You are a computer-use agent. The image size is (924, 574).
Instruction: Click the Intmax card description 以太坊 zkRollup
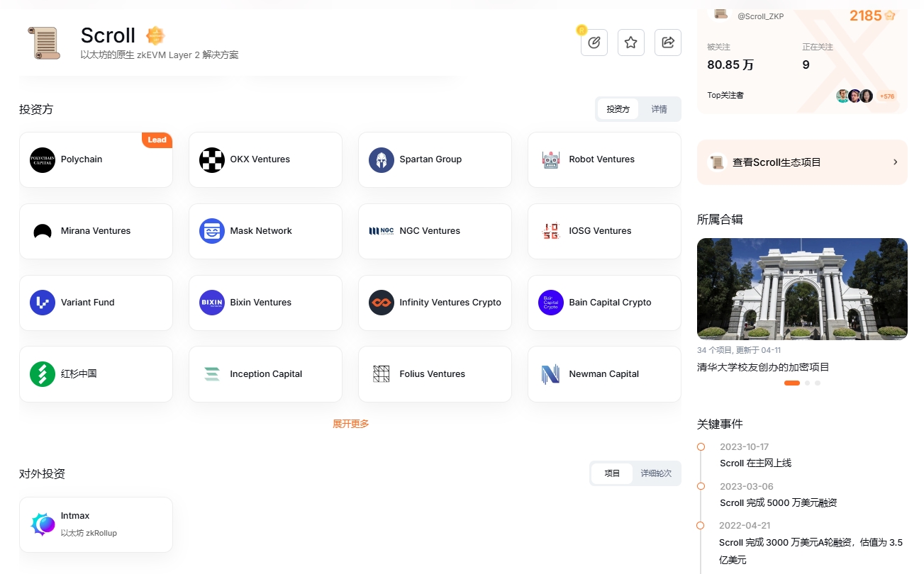89,533
